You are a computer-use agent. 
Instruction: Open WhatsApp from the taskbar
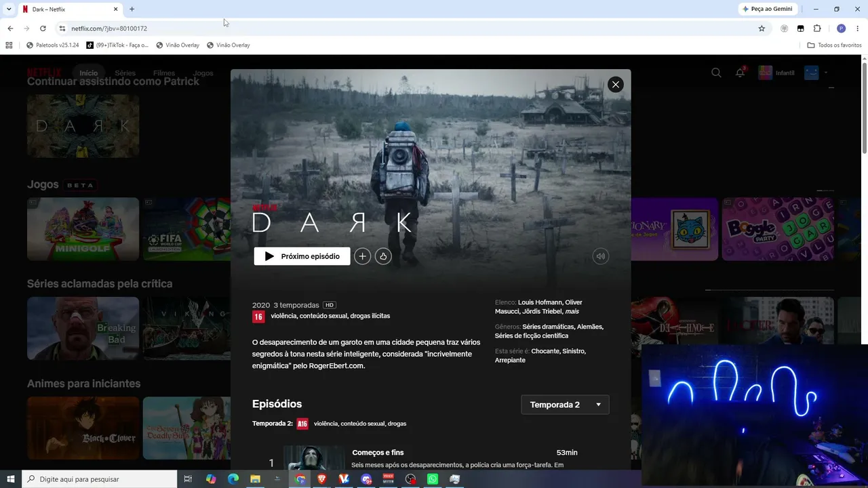coord(433,479)
